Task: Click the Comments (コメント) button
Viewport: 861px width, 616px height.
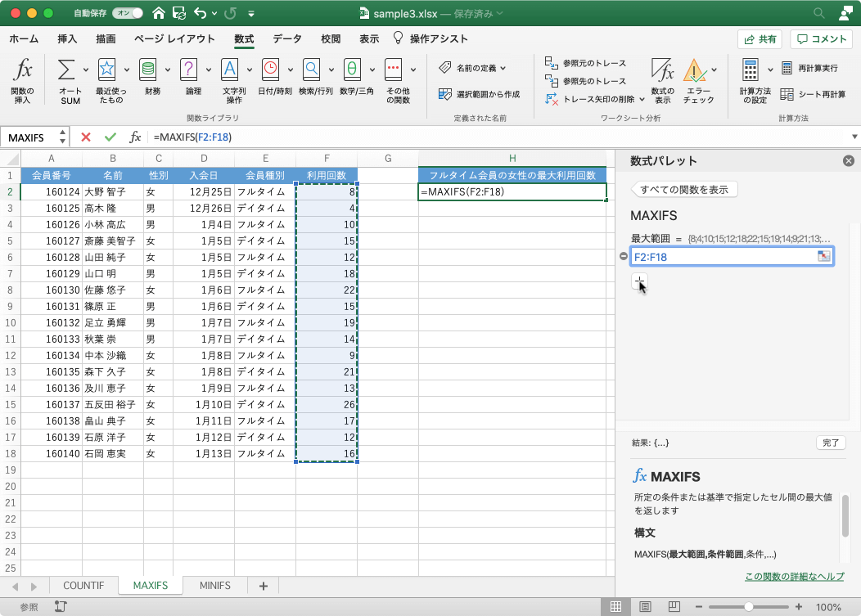Action: point(821,39)
